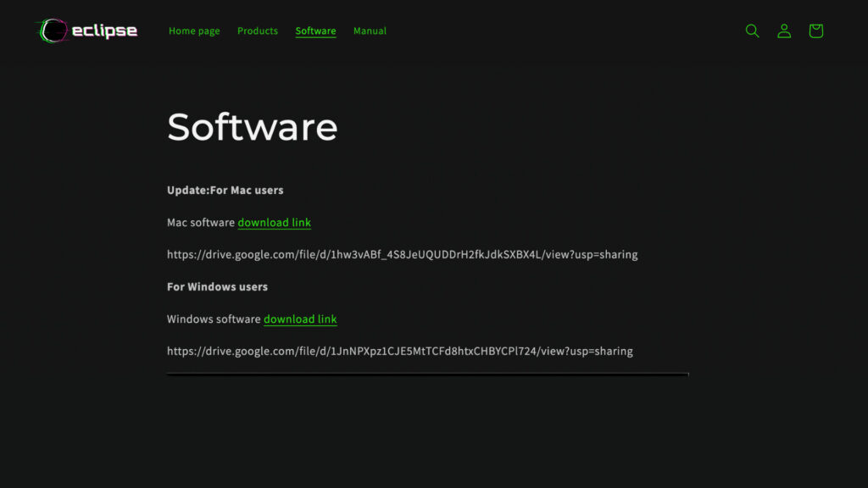
Task: Open the Products menu item
Action: tap(258, 31)
